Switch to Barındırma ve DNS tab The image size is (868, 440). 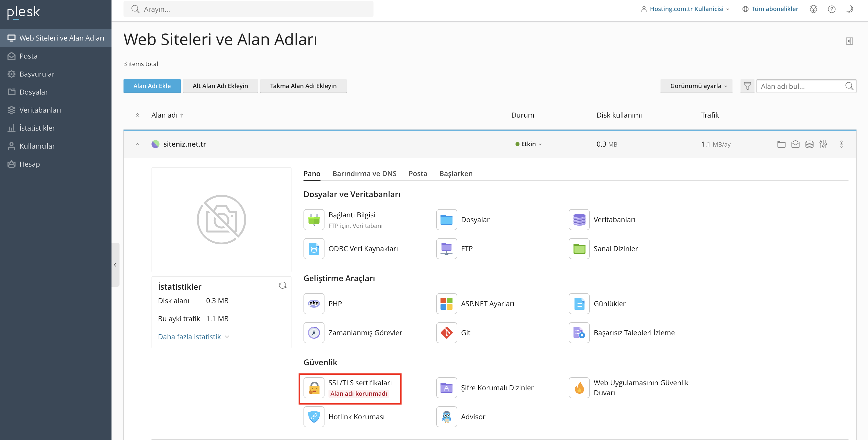[x=364, y=174]
